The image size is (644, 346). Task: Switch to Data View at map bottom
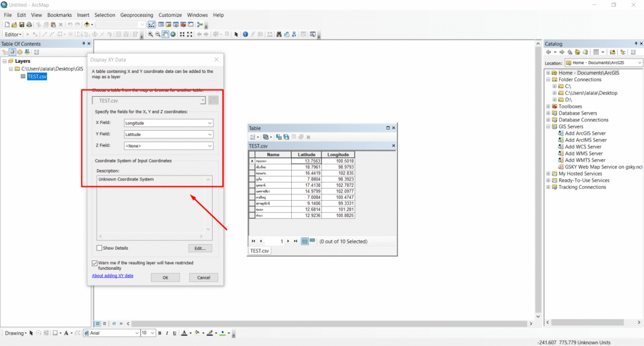(97, 324)
